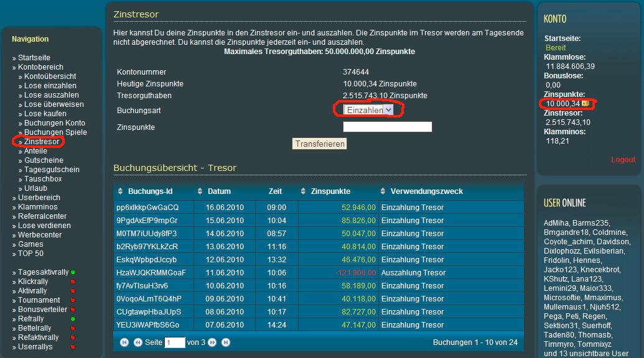
Task: Sort table by Zinspunkte arrows
Action: (x=303, y=191)
